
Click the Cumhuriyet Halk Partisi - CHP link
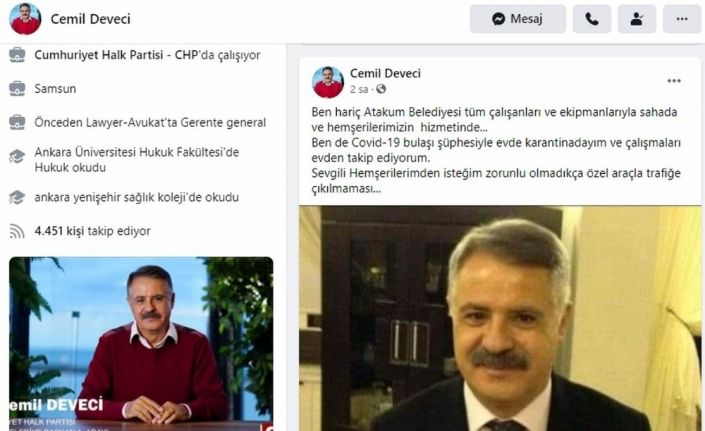coord(116,55)
